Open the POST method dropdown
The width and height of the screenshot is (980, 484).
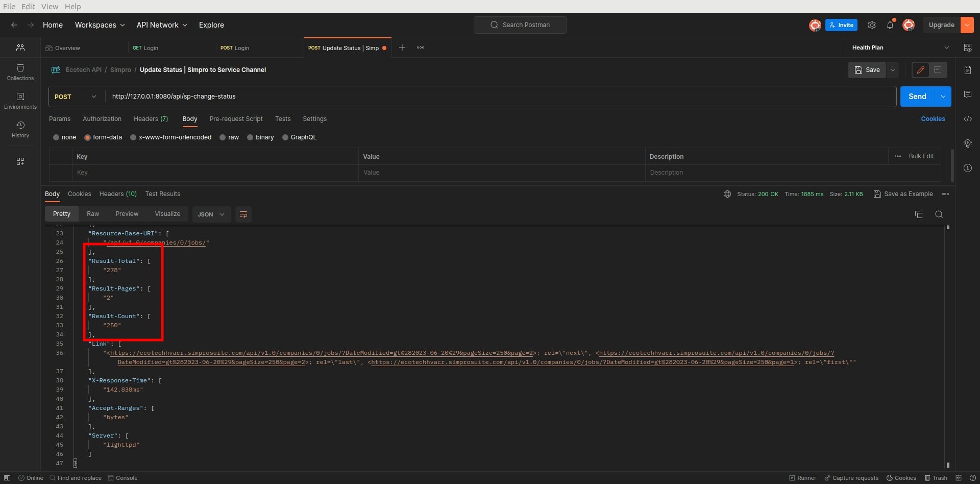coord(76,96)
